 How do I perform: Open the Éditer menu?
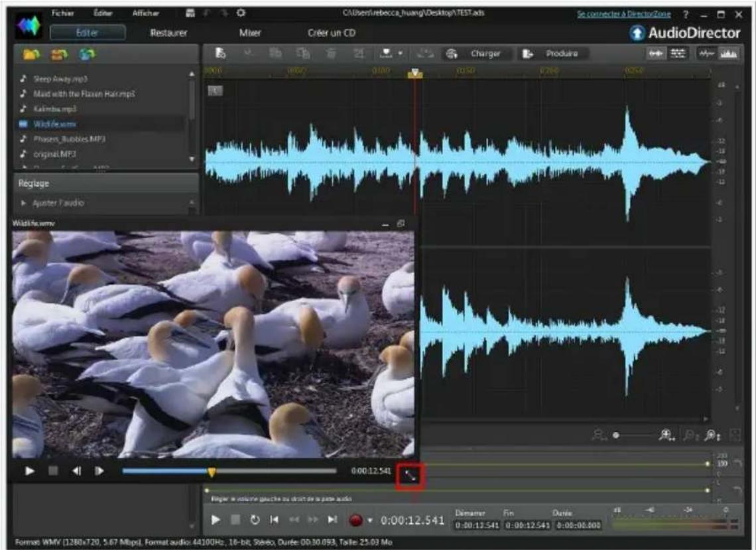pos(103,13)
